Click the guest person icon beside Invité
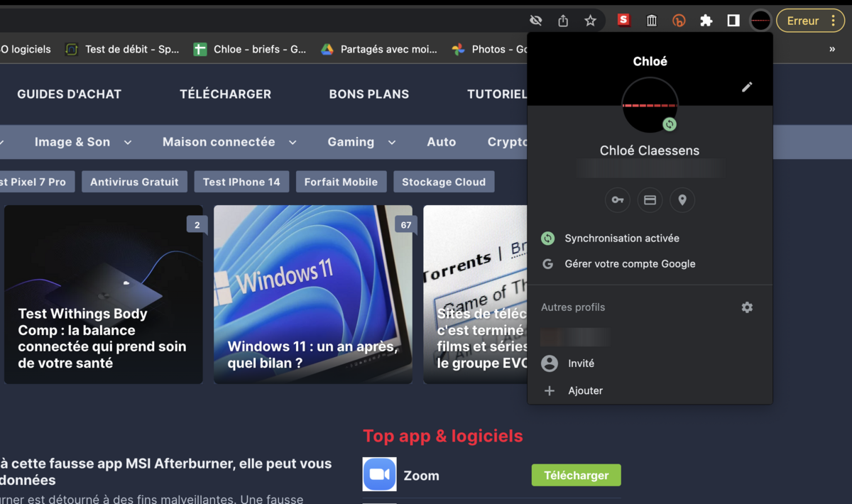 click(x=550, y=363)
